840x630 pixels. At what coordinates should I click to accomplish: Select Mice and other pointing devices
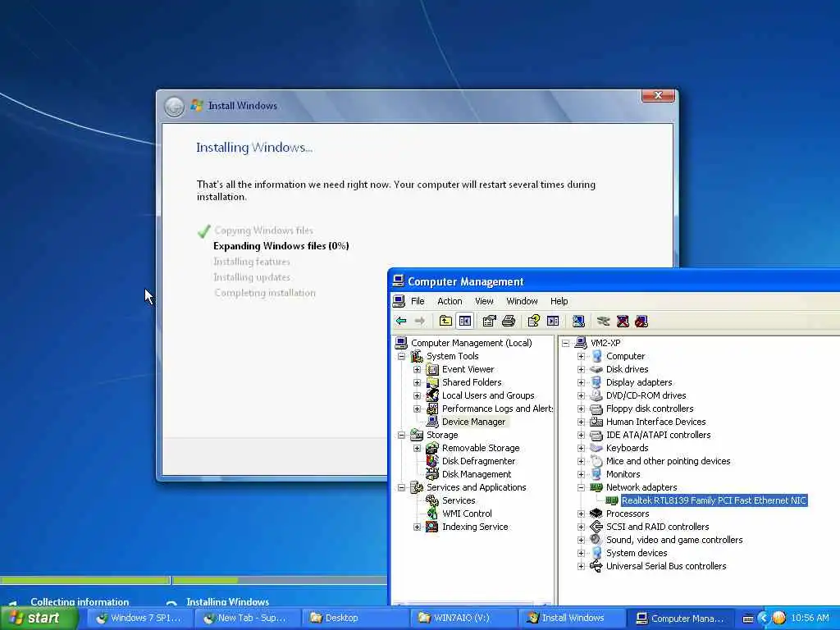668,461
